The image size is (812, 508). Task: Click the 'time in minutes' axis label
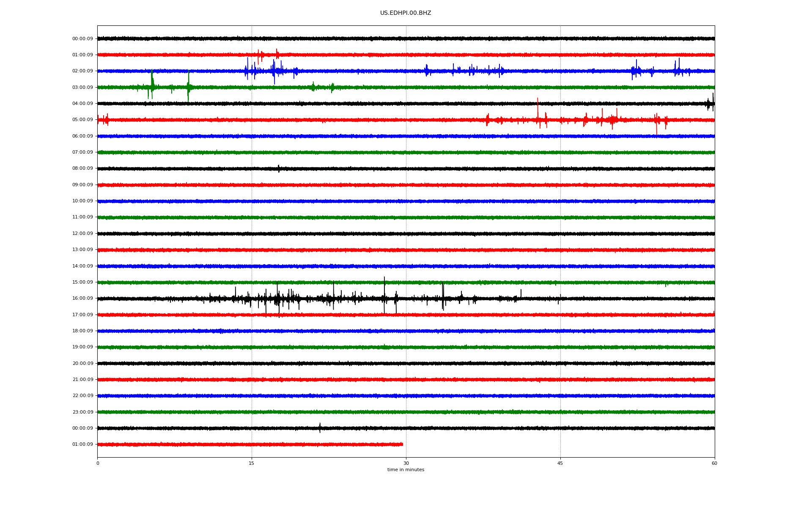[x=406, y=470]
